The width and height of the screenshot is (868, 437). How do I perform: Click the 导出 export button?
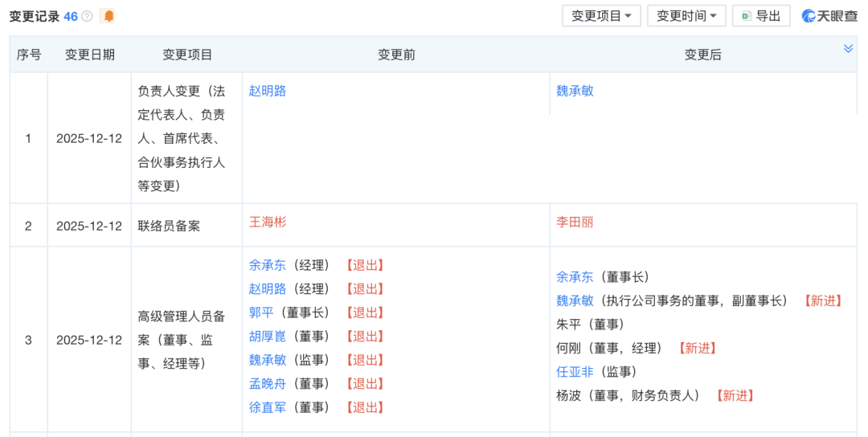[761, 16]
